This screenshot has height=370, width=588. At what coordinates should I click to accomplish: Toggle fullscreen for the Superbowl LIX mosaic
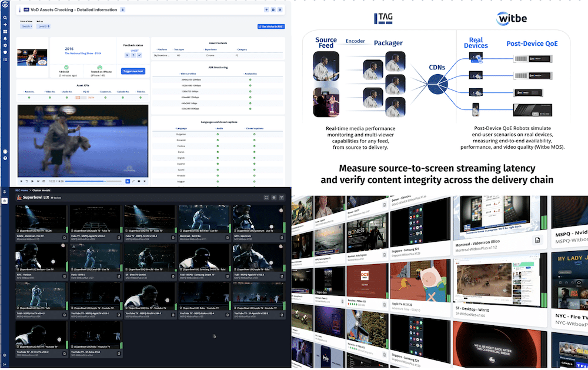266,198
